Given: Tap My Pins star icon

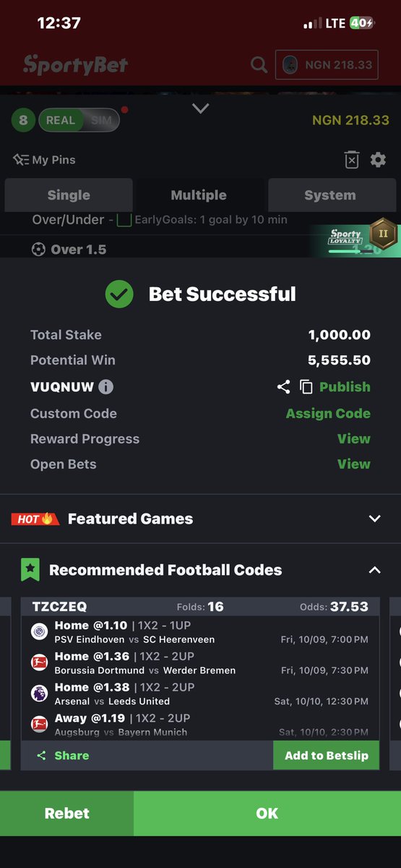Looking at the screenshot, I should coord(21,160).
